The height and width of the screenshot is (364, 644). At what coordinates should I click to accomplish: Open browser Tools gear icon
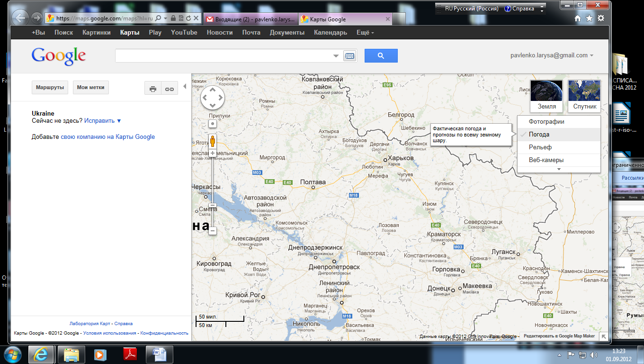coord(601,18)
